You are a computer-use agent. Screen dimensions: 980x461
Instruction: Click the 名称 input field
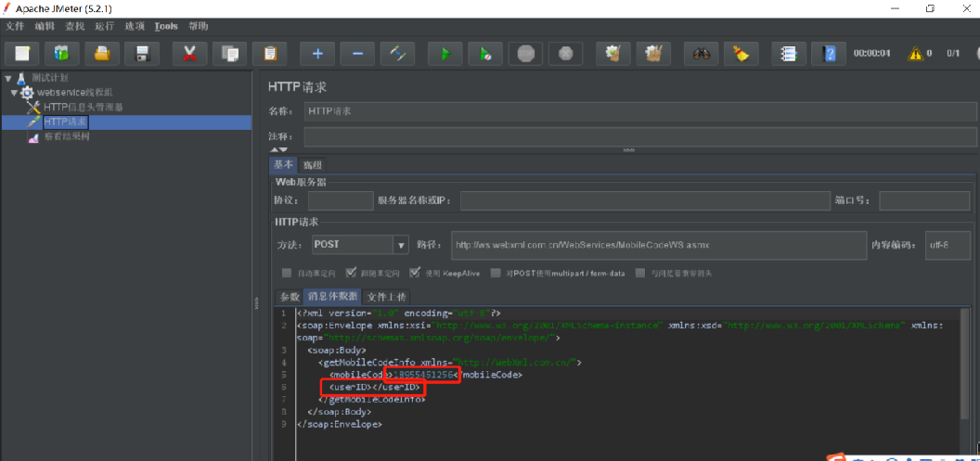(x=640, y=111)
